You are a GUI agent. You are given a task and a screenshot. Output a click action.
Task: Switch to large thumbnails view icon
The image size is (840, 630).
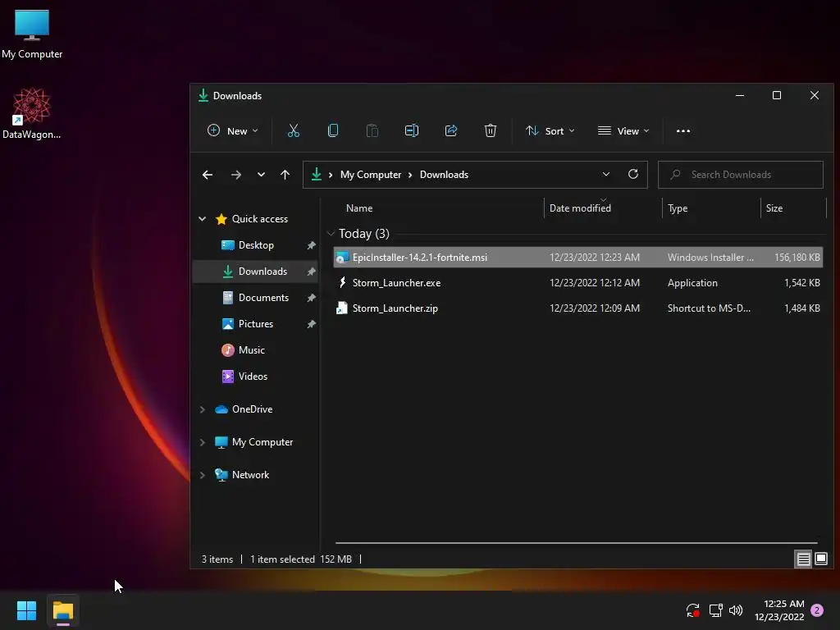click(820, 559)
